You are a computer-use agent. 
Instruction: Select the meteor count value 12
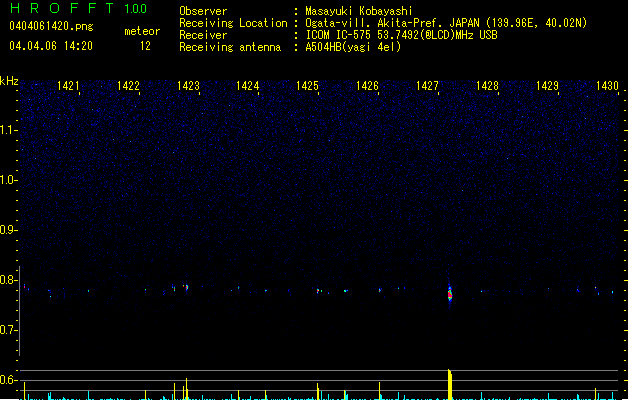point(145,46)
